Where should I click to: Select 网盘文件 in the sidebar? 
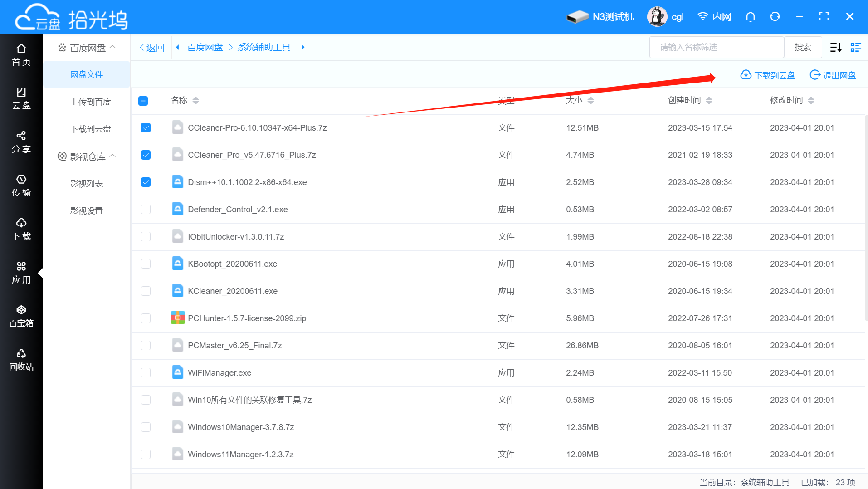(x=87, y=74)
